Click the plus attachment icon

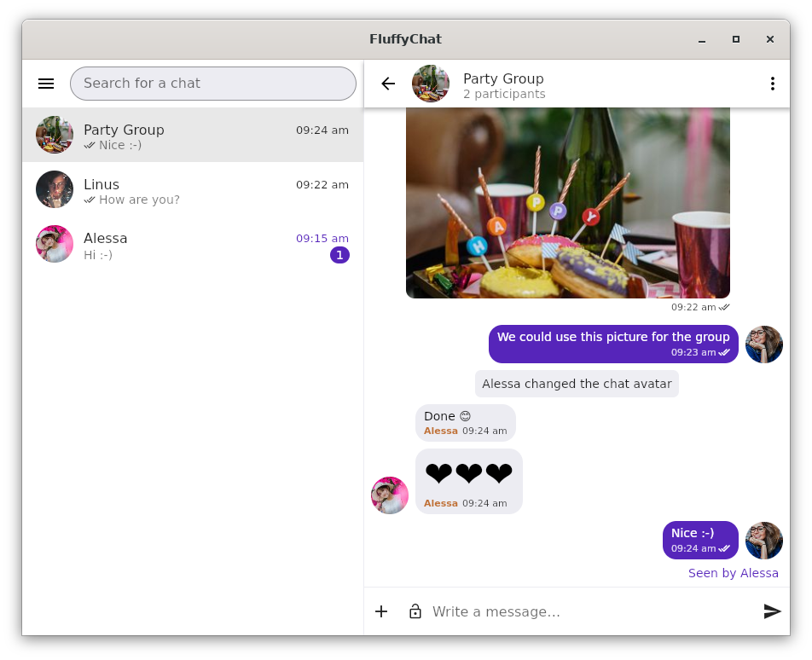coord(381,611)
